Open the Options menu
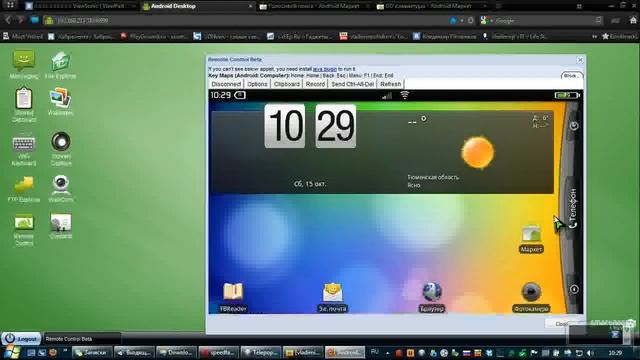The width and height of the screenshot is (640, 360). click(257, 84)
